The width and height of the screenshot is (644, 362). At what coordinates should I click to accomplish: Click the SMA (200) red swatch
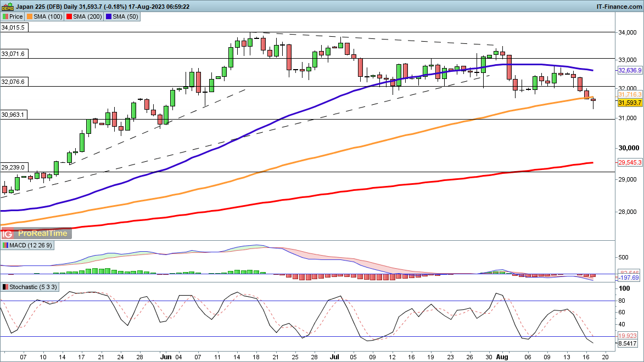tap(69, 17)
